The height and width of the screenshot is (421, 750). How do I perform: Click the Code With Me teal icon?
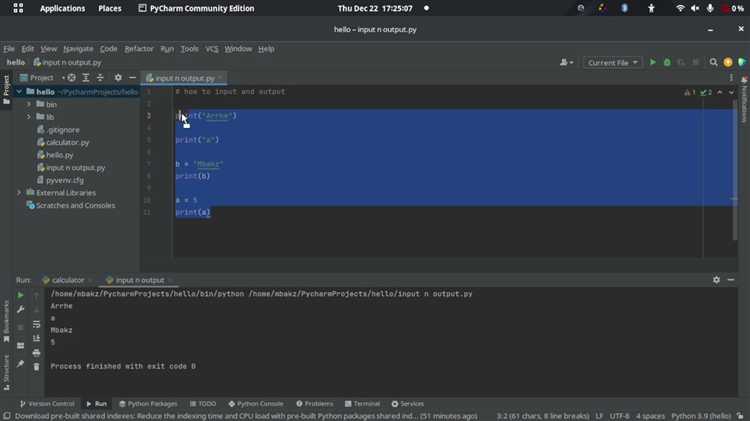742,62
